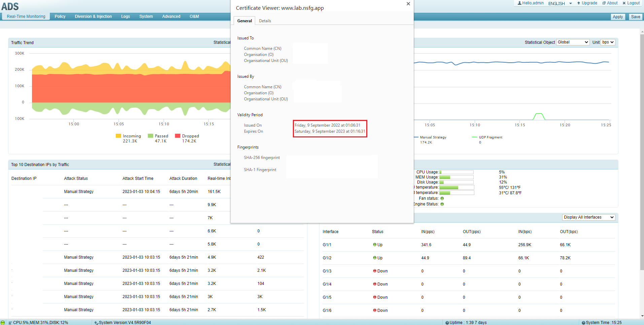Click the admin user profile icon

point(519,3)
